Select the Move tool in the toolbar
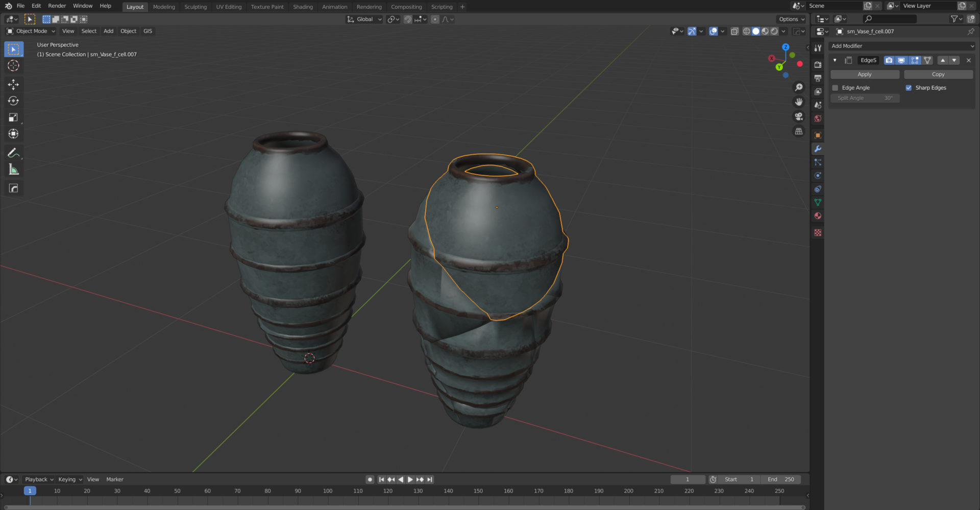This screenshot has width=980, height=510. pos(13,85)
